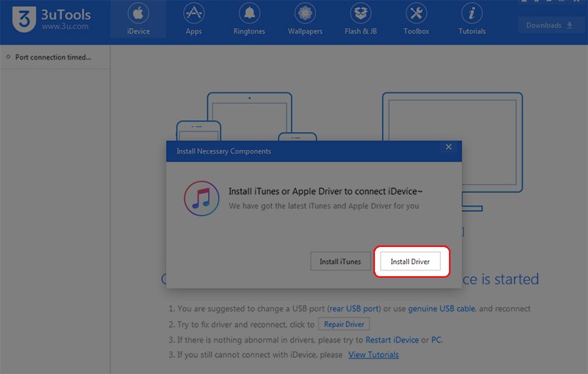Screen dimensions: 588x374
Task: Click the Install iTunes button
Action: [340, 262]
